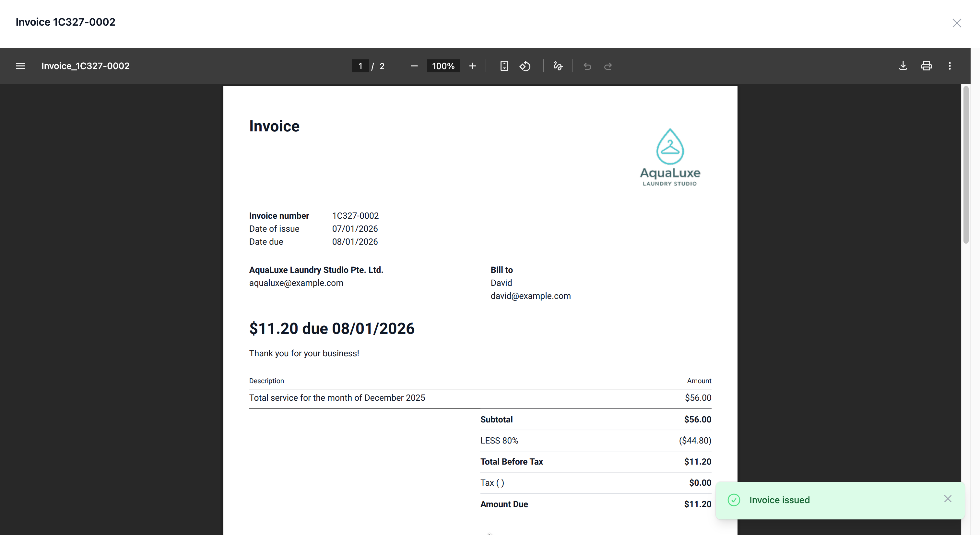Zoom out with the minus button
The image size is (980, 535).
click(x=414, y=66)
